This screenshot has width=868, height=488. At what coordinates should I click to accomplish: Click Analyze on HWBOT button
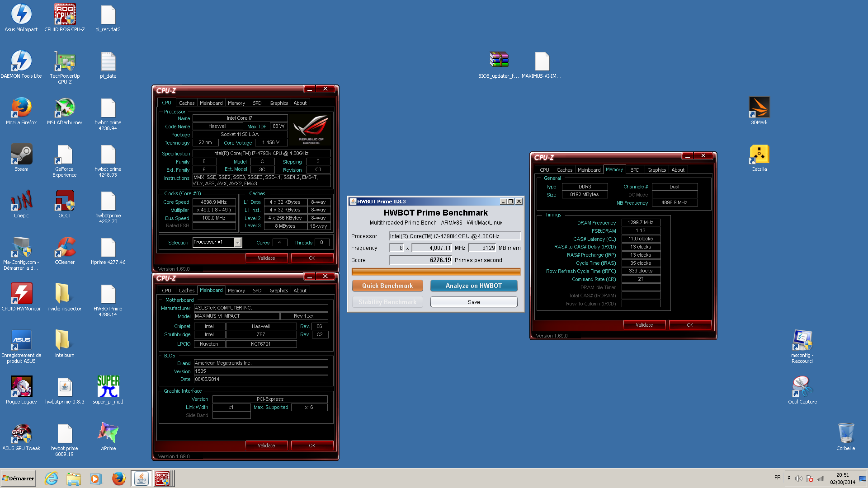point(473,286)
